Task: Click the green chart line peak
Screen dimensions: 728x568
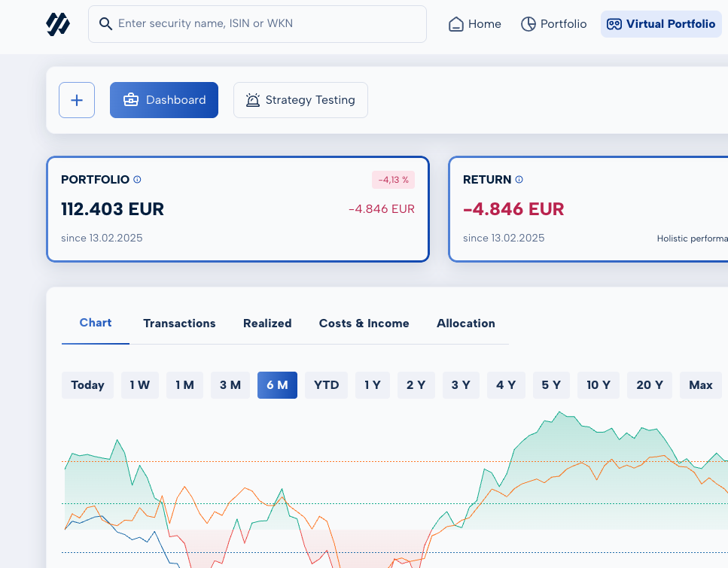Action: 559,412
